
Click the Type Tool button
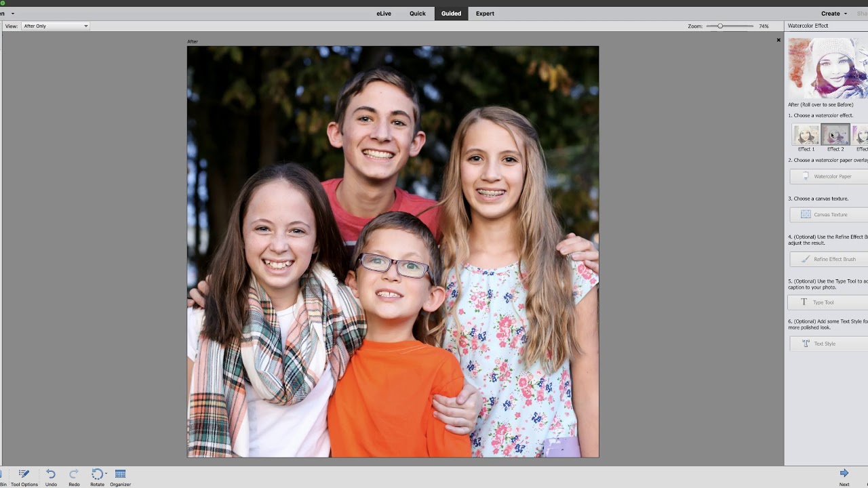[x=829, y=302]
